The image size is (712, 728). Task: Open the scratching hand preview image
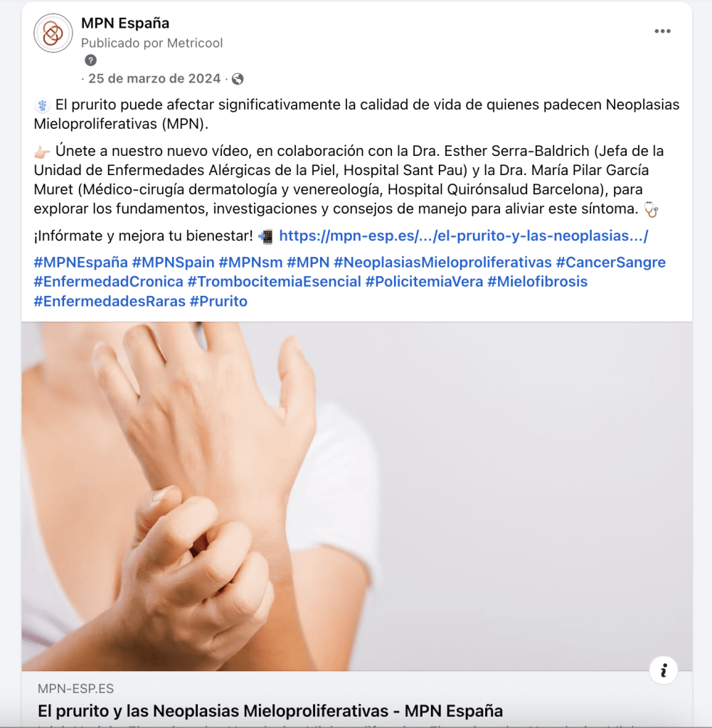click(356, 496)
